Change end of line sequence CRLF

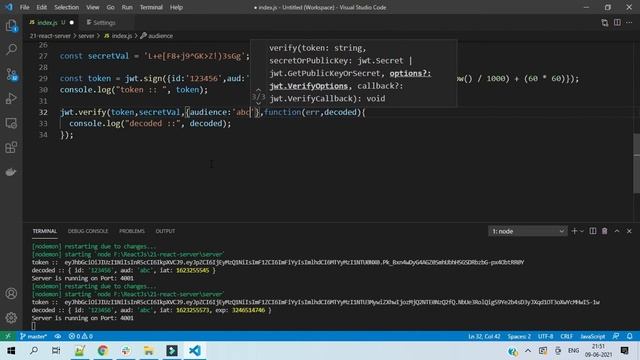(567, 336)
